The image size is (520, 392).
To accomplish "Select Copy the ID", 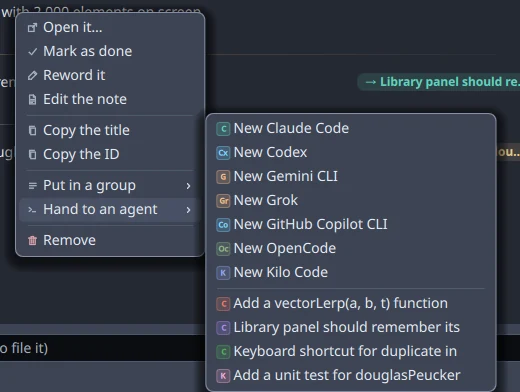I will (x=110, y=154).
